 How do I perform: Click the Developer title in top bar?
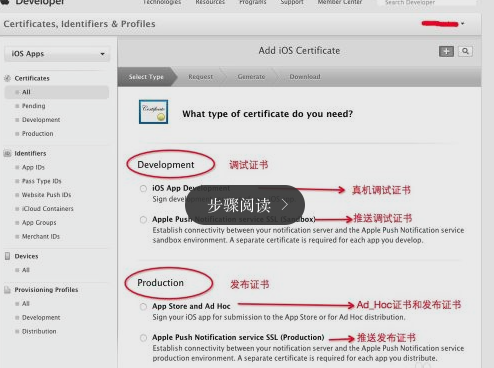click(x=40, y=2)
